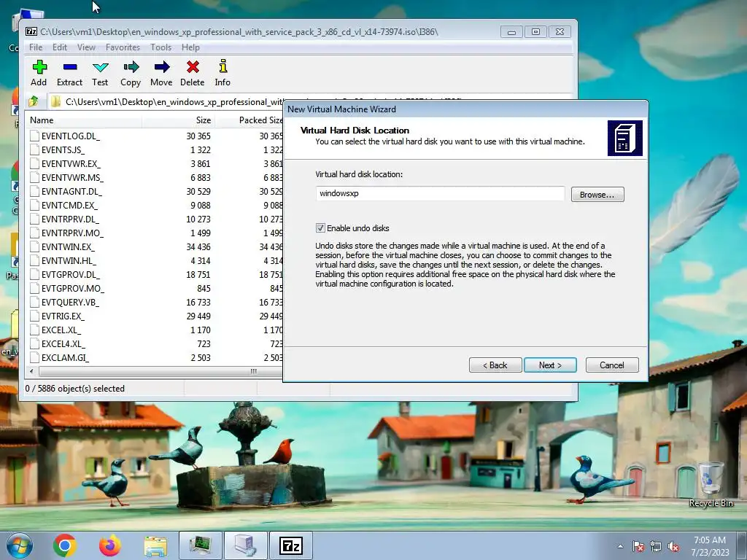Screen dimensions: 747x560
Task: Open the View menu
Action: coord(86,47)
